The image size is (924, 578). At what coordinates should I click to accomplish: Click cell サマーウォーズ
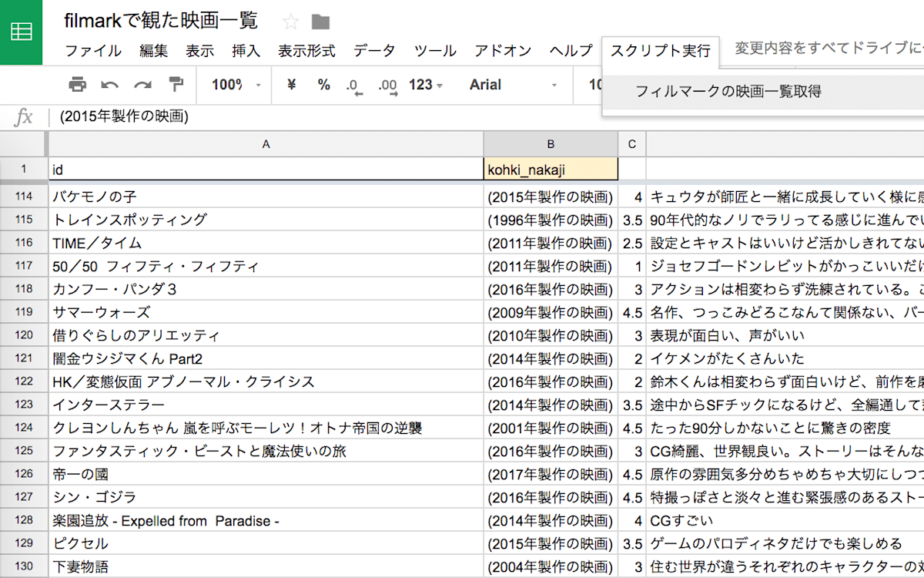click(266, 312)
